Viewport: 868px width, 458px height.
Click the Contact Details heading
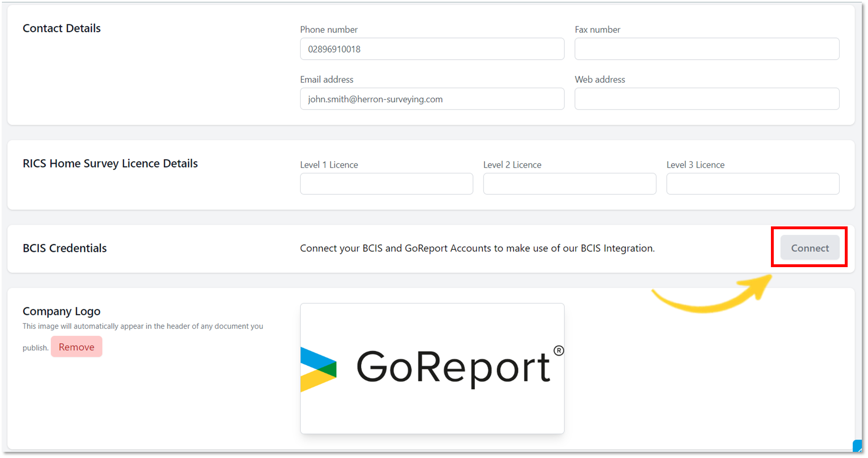pyautogui.click(x=62, y=28)
